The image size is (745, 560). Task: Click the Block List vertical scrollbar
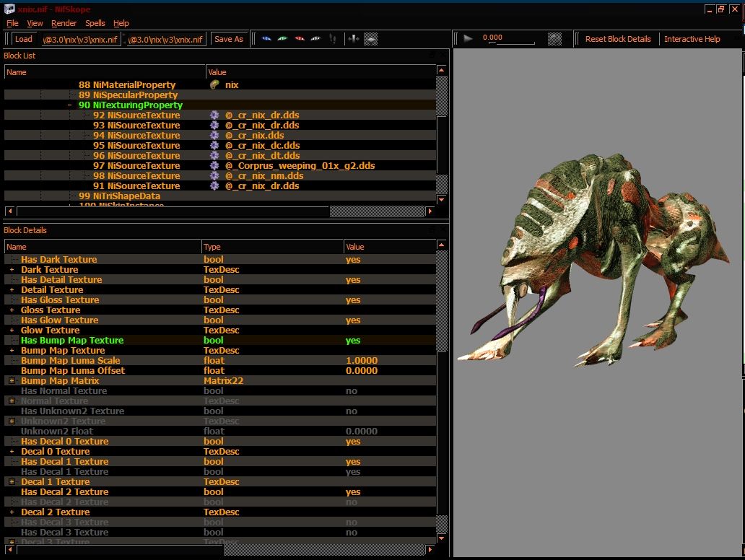coord(441,134)
